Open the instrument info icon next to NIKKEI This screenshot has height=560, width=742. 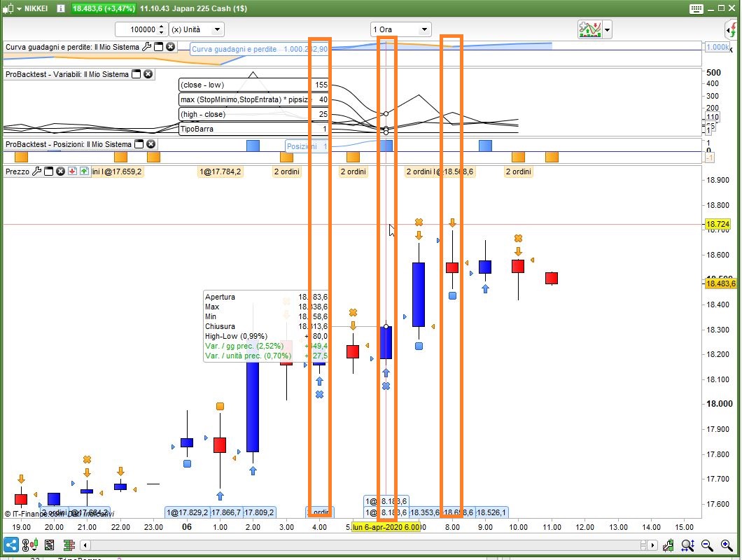60,8
